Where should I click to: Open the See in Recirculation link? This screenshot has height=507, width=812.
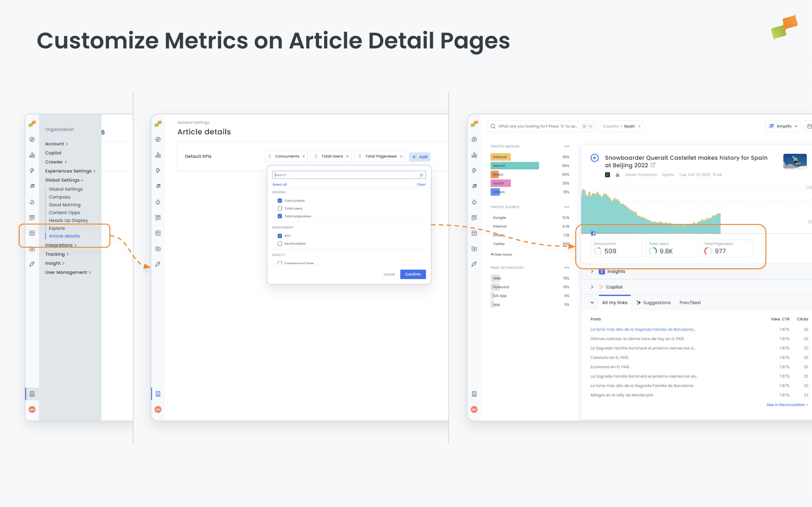tap(786, 405)
